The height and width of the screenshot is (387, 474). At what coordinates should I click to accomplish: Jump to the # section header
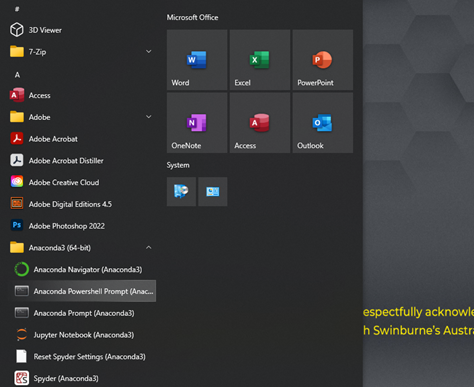17,9
